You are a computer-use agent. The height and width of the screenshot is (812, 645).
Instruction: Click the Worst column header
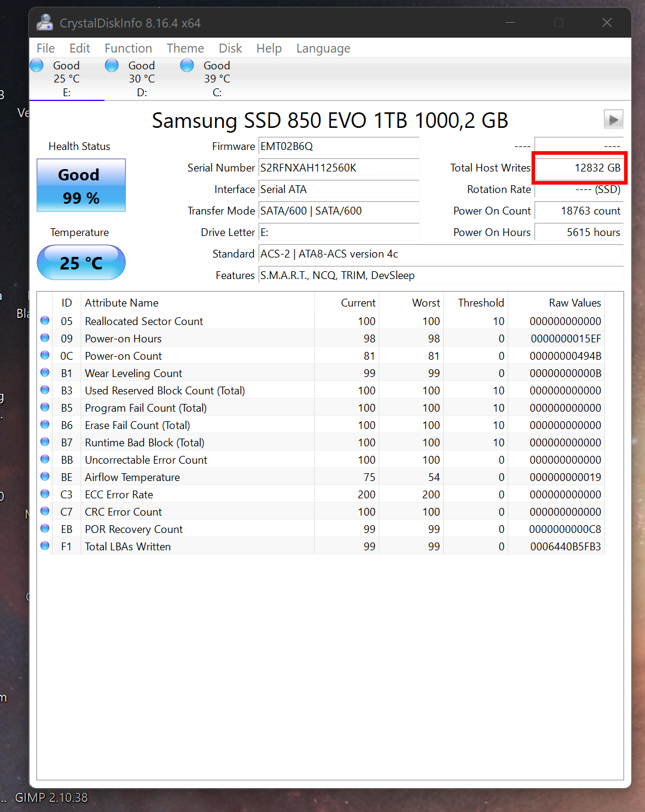[x=411, y=303]
